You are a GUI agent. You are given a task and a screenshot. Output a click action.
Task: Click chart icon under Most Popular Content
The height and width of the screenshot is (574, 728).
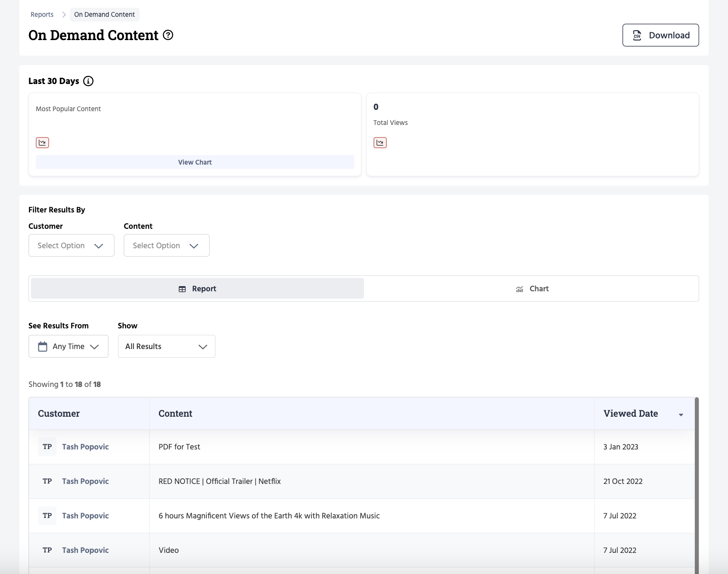(x=42, y=143)
